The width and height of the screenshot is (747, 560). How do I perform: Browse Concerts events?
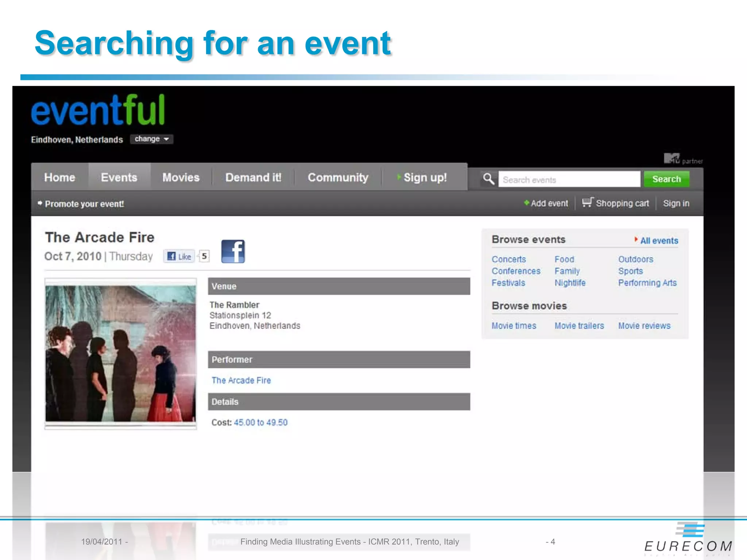509,259
